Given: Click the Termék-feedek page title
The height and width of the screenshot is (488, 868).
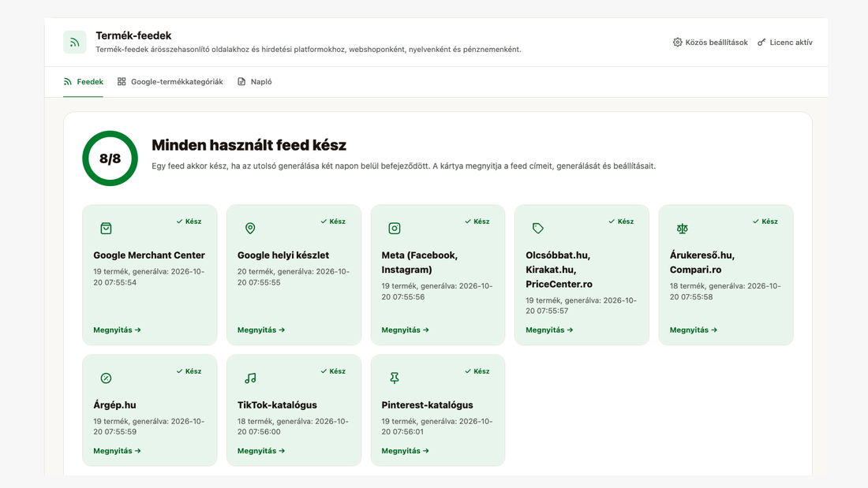Looking at the screenshot, I should pos(133,35).
